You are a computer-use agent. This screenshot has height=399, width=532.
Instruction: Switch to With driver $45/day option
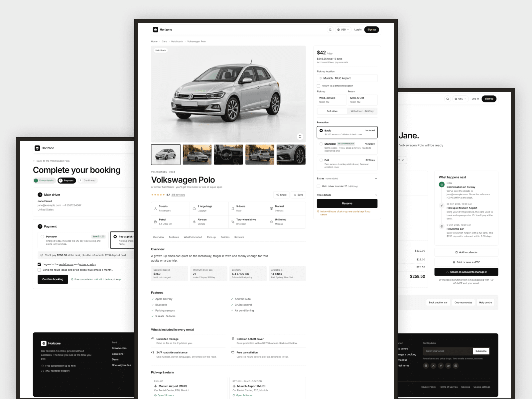[362, 111]
